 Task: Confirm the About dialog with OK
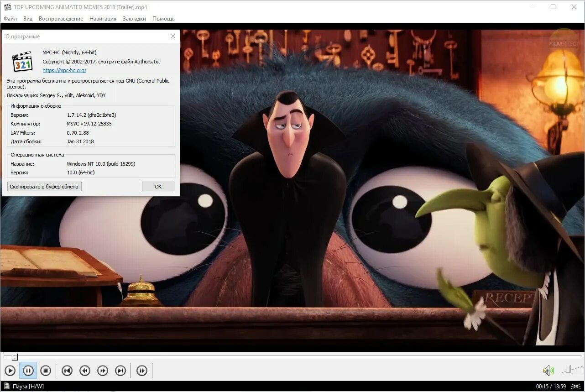[158, 186]
